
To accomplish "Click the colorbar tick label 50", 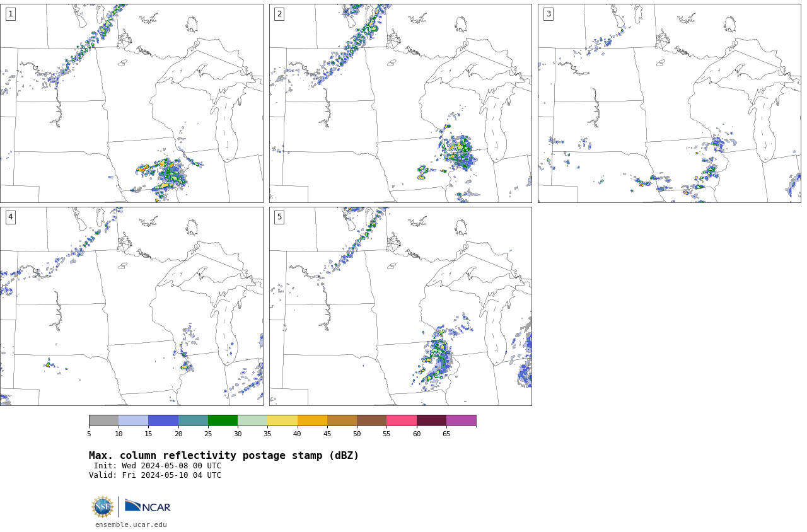I will [x=357, y=434].
